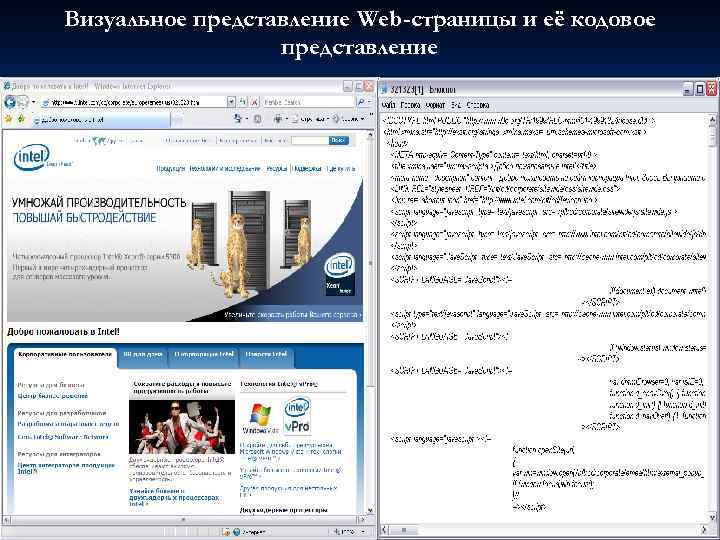Click IE vertical scrollbar up arrow
Viewport: 720px width, 540px height.
(370, 135)
